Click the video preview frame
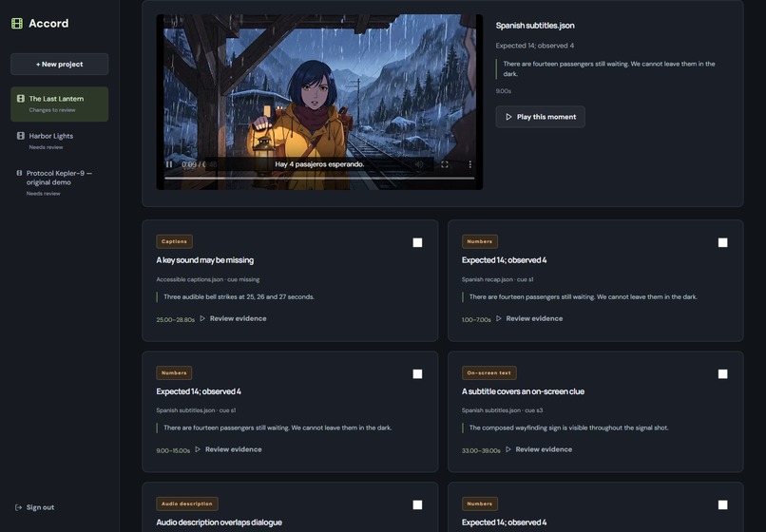 click(x=319, y=102)
